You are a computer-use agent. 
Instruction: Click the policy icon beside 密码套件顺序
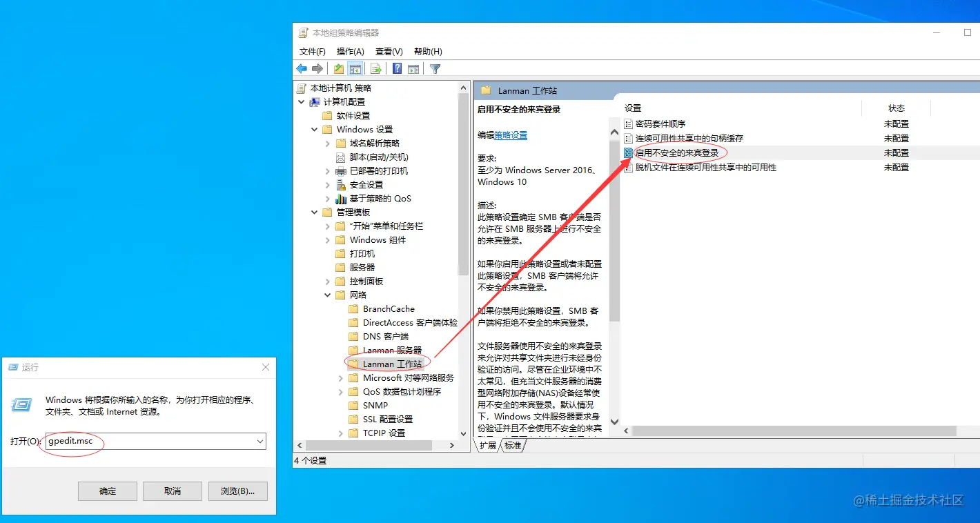(628, 124)
